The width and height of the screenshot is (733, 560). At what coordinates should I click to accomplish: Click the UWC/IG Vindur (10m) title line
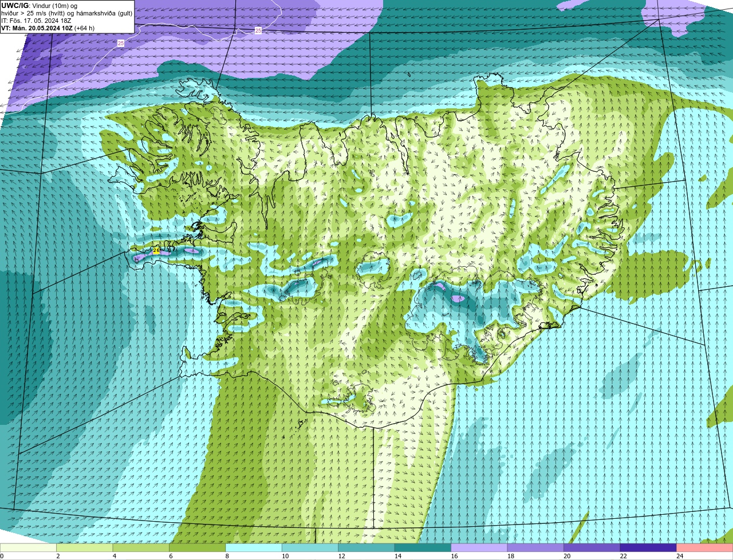40,6
